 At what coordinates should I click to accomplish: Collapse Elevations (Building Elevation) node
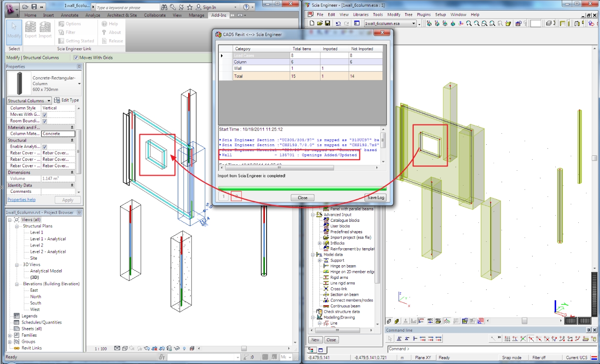17,284
